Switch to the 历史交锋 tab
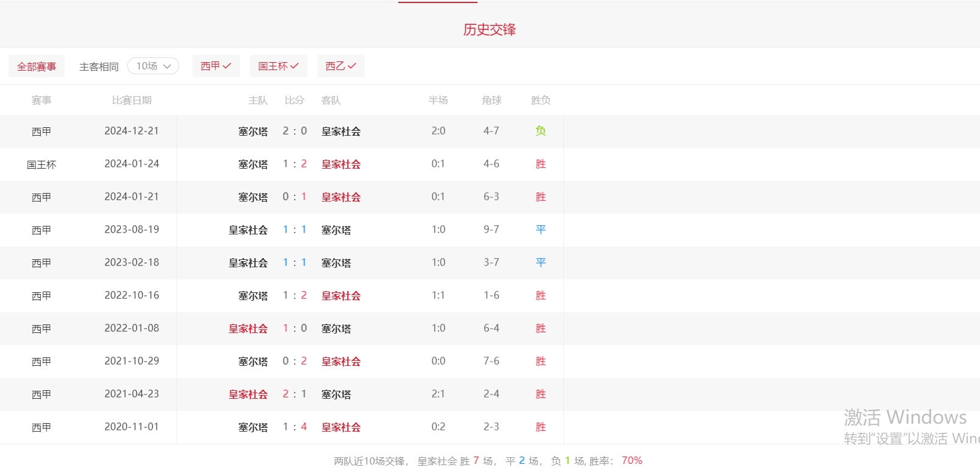Image resolution: width=980 pixels, height=473 pixels. (x=489, y=29)
